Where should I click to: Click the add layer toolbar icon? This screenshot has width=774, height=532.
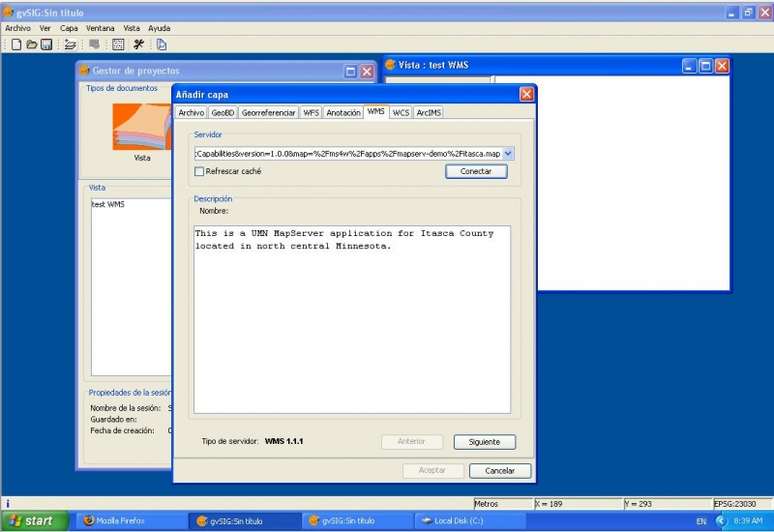[x=70, y=44]
